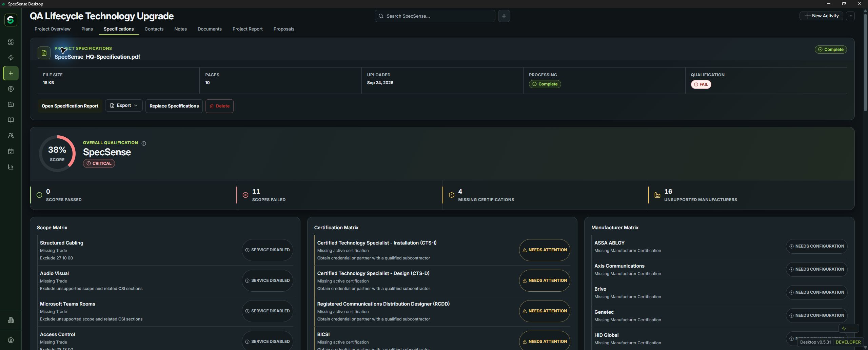Open the bar chart reports icon in the sidebar
868x350 pixels.
[x=11, y=167]
